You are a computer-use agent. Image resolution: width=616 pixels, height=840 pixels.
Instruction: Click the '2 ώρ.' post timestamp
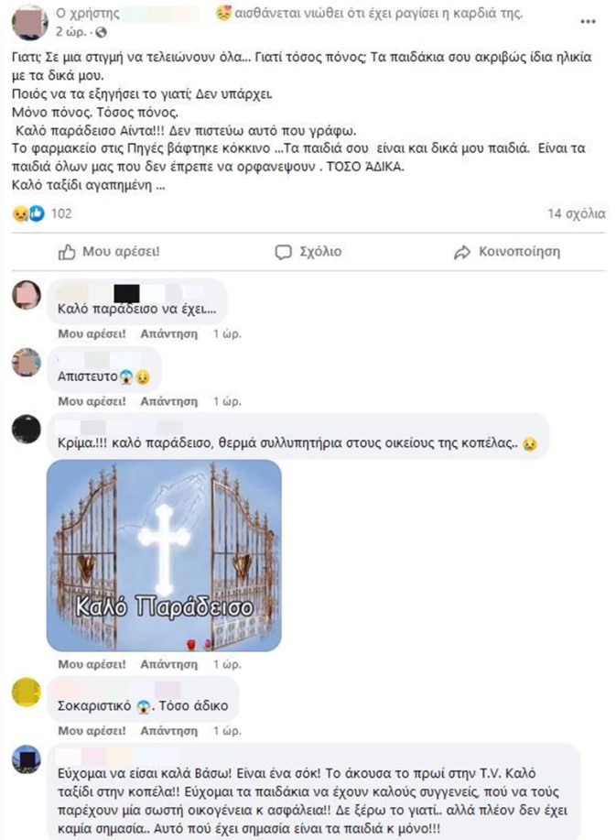pos(70,32)
